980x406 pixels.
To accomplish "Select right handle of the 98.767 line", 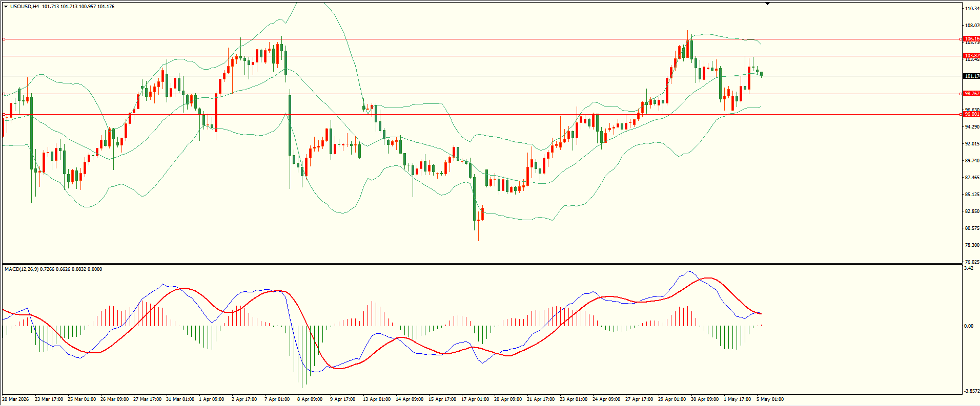I will 960,94.
